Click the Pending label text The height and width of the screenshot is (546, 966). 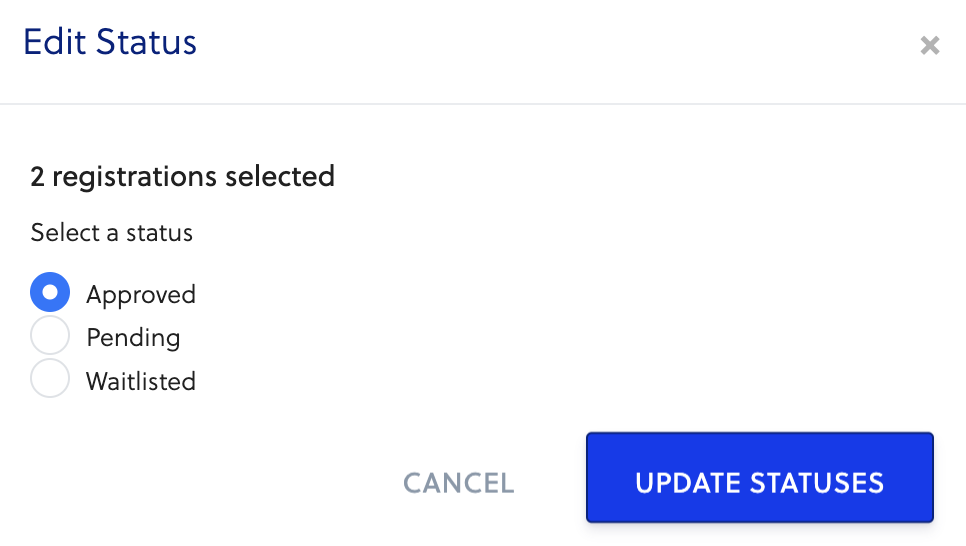tap(133, 338)
